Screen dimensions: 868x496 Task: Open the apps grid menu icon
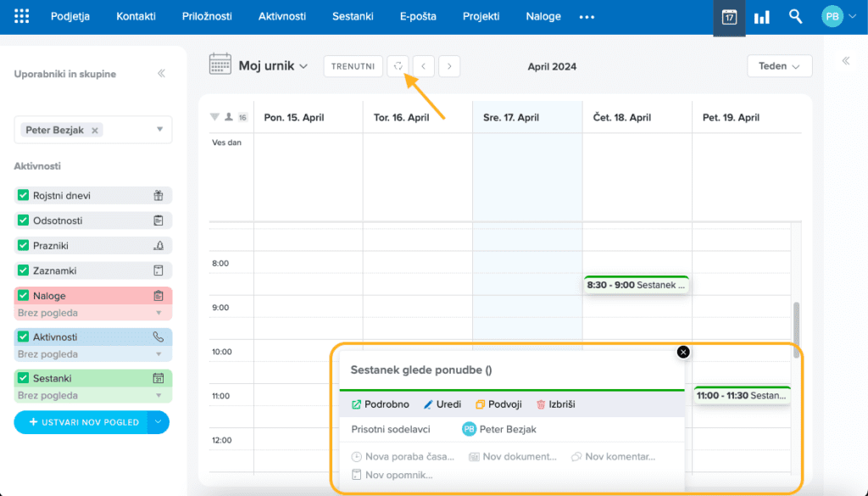coord(22,16)
